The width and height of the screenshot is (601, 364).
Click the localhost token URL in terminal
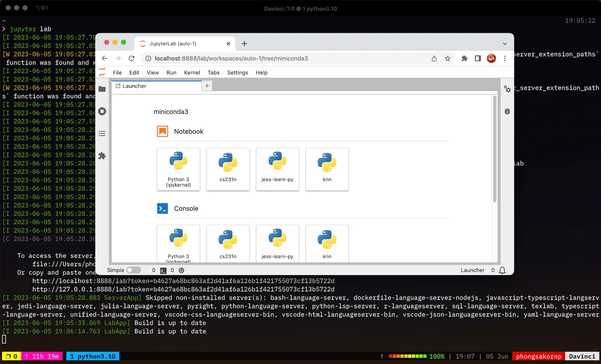(184, 281)
